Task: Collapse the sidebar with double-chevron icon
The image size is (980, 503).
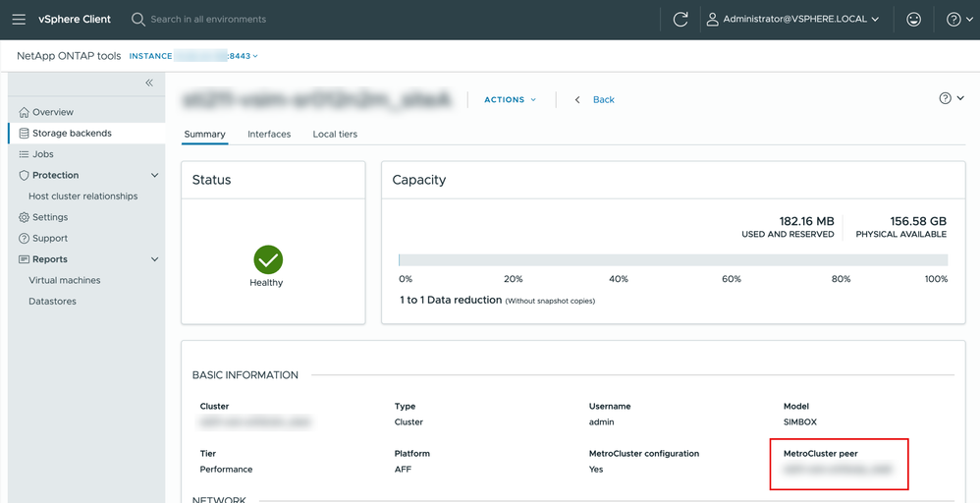Action: click(149, 84)
